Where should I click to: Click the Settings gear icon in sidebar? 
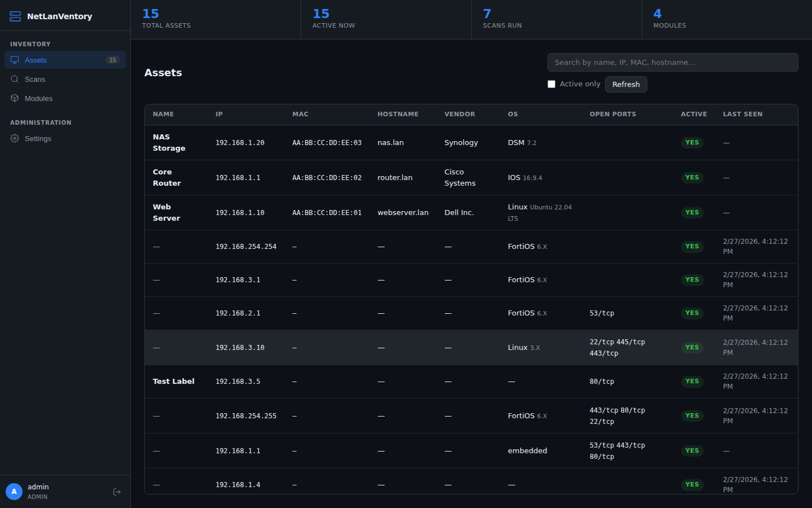[x=15, y=138]
